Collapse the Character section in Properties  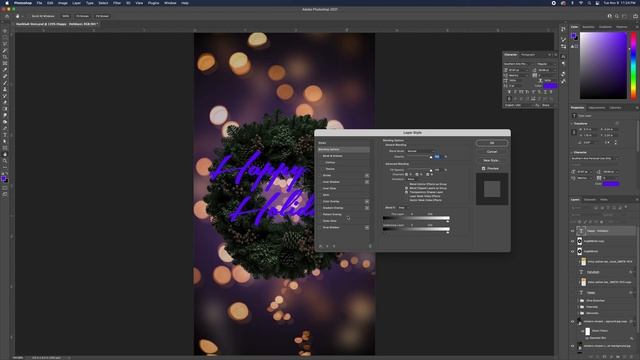[x=572, y=152]
